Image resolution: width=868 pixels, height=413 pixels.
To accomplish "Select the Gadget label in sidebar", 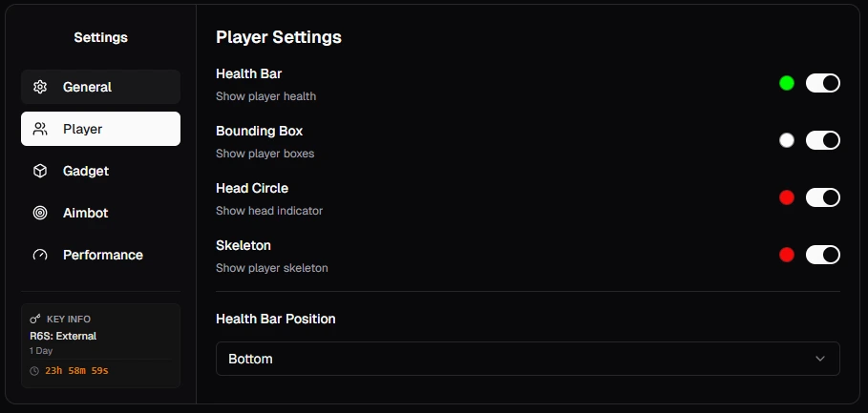I will pyautogui.click(x=86, y=171).
